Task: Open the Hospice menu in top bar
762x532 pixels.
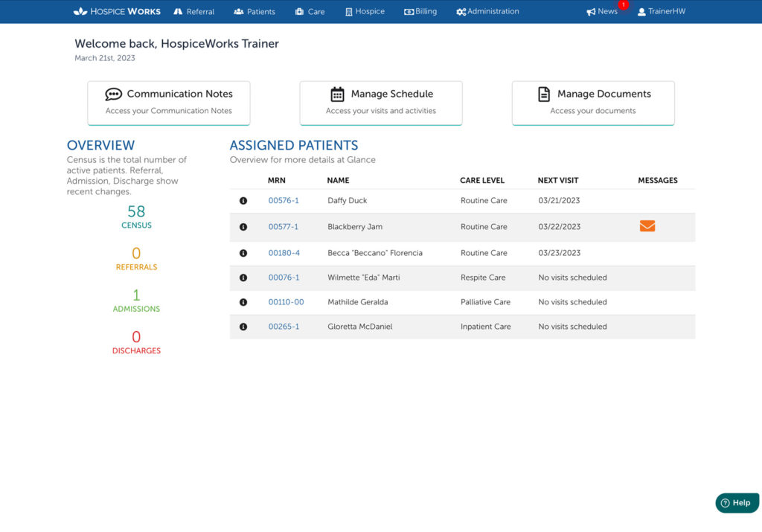Action: click(365, 11)
